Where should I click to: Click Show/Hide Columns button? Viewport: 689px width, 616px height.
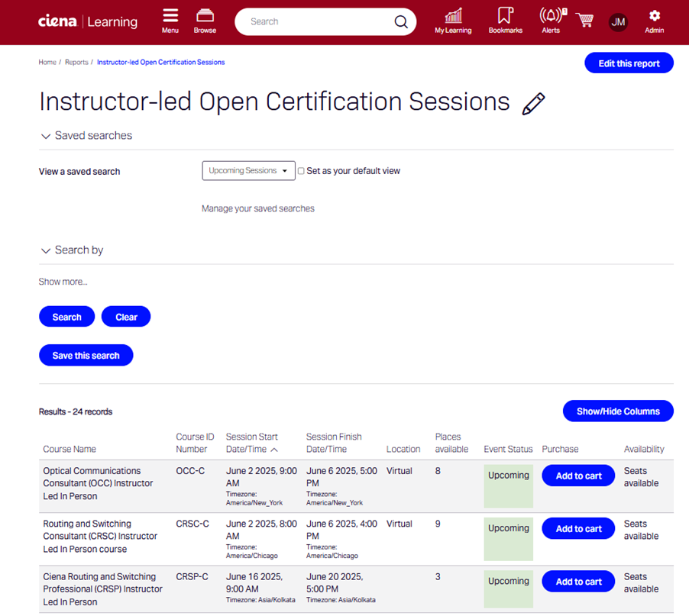618,411
